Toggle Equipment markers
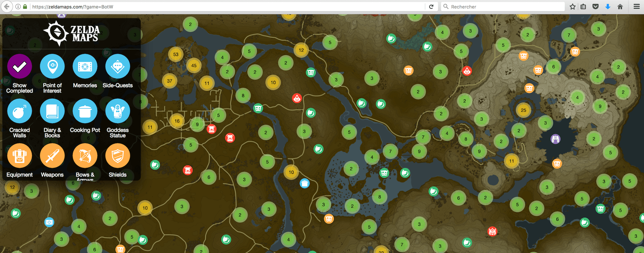 click(x=19, y=156)
